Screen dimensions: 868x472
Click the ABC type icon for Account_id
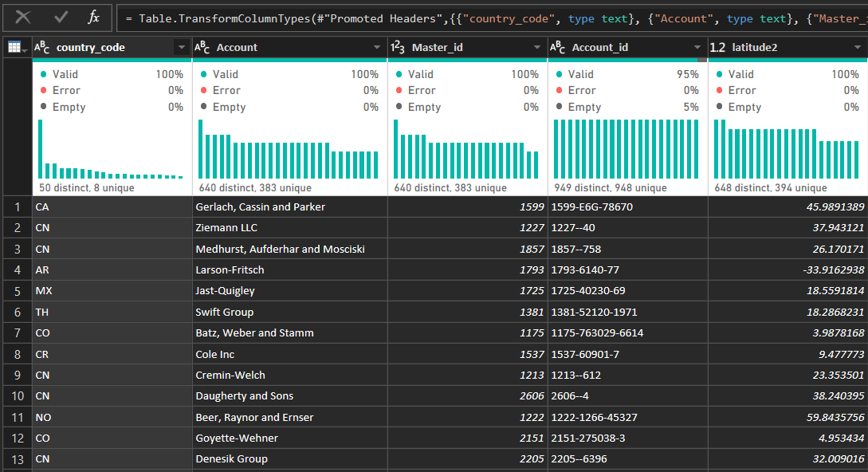click(558, 48)
